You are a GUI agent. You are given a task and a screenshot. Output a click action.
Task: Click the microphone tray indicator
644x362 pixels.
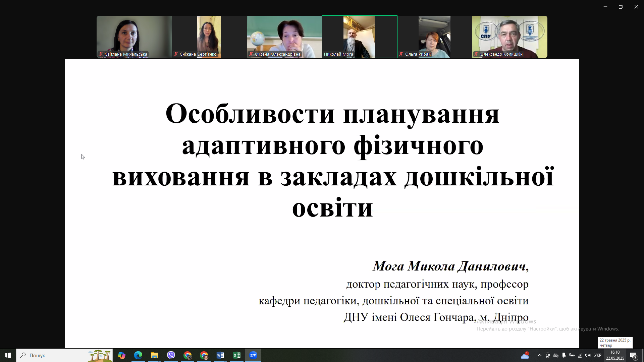(564, 355)
